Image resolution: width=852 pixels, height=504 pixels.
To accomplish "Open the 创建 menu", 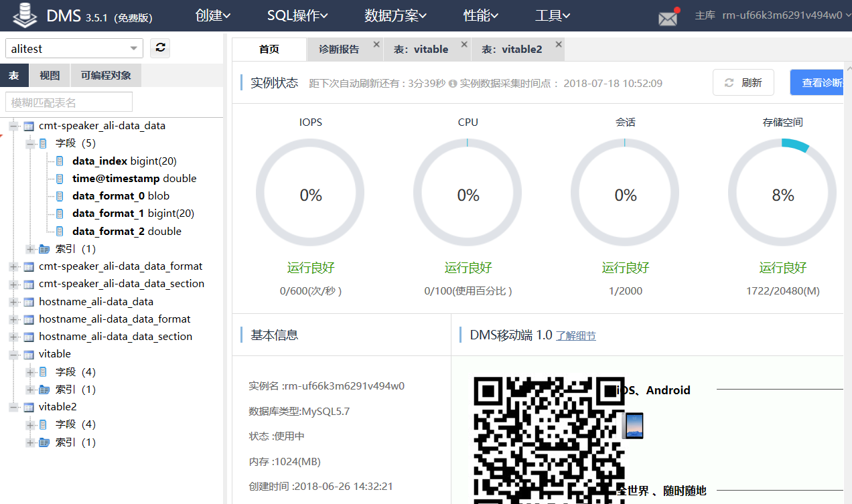I will 213,15.
